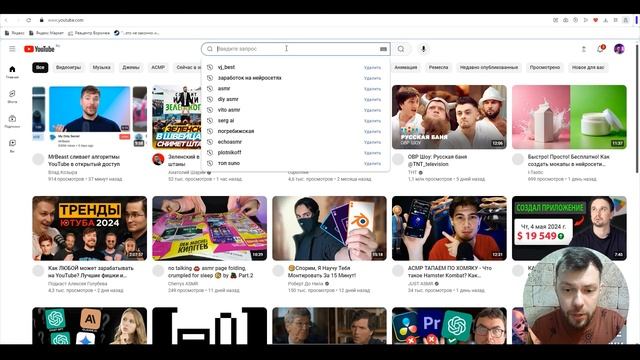
Task: Click Удалить next to 'asmr'
Action: click(372, 89)
